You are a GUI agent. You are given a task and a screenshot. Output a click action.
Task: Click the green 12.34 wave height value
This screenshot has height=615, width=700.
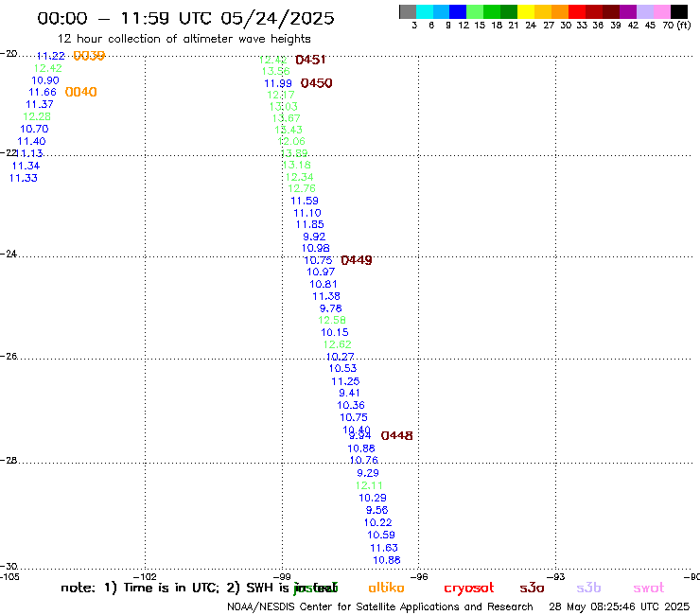click(x=300, y=177)
